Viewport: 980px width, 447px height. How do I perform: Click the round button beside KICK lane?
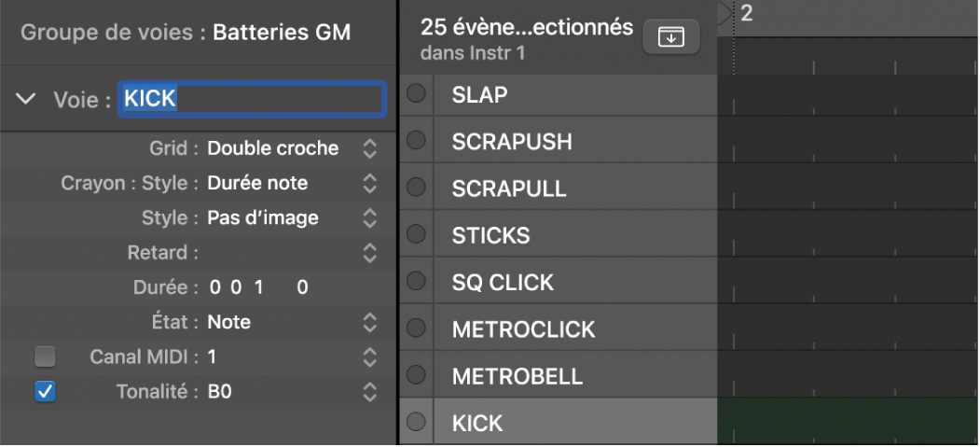point(417,422)
